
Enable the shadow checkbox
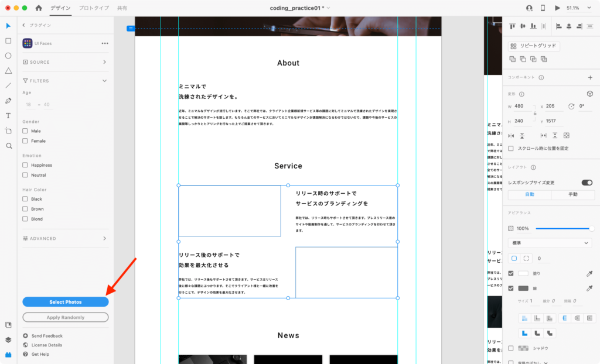[x=511, y=348]
